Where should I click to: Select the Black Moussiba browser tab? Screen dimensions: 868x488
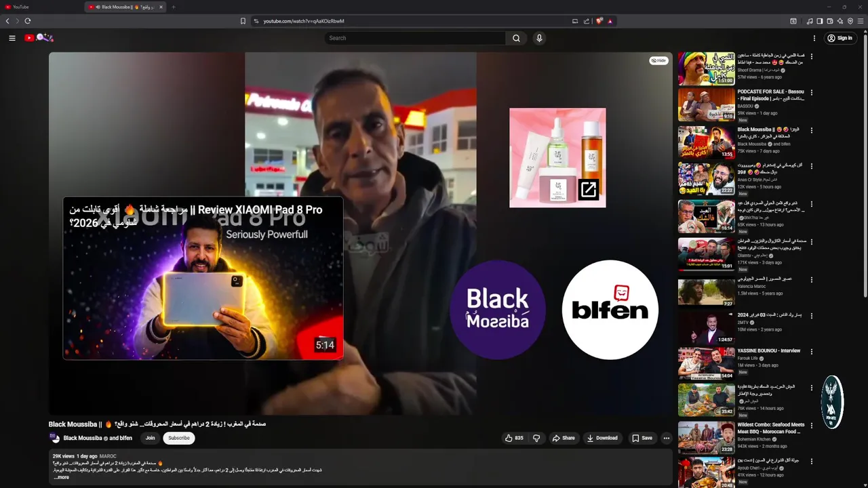coord(126,7)
